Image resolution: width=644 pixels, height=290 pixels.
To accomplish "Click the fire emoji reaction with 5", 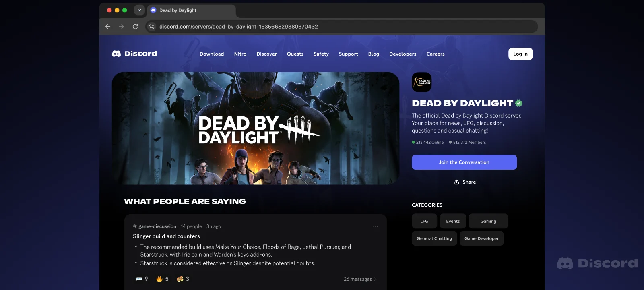I will pyautogui.click(x=163, y=279).
